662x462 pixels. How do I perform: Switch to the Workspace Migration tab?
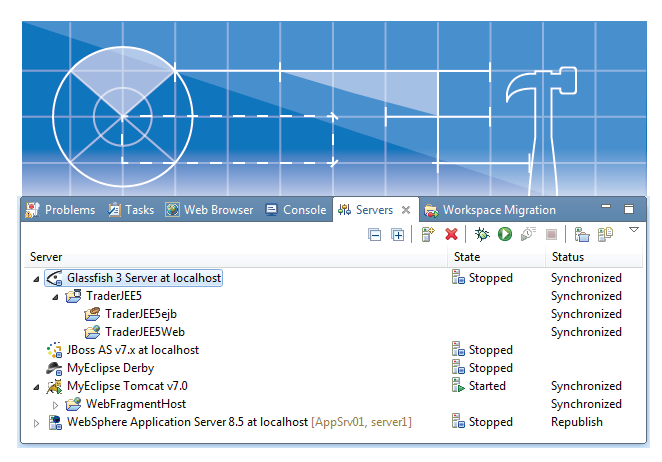point(498,210)
